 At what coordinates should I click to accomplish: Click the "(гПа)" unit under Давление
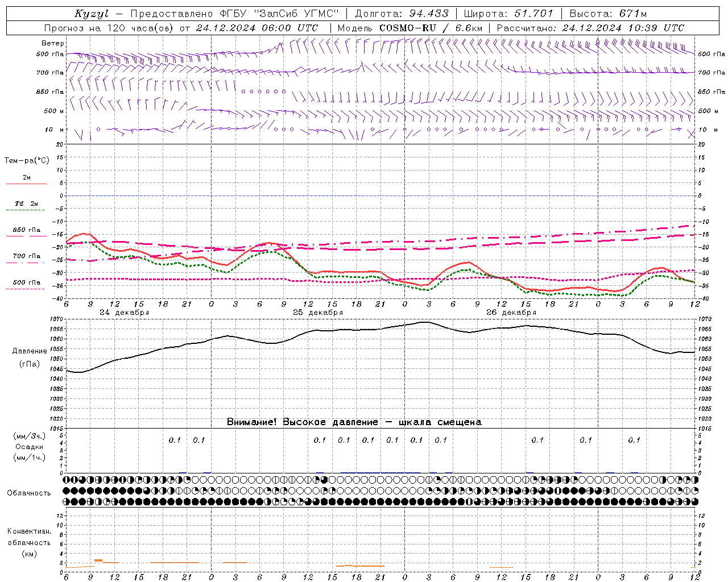pos(28,364)
